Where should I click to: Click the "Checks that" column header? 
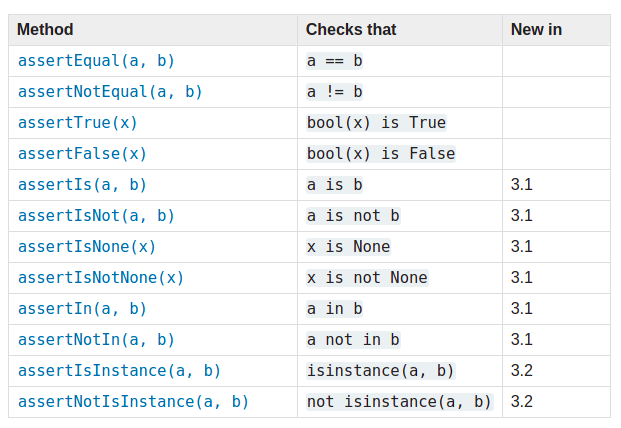(351, 30)
